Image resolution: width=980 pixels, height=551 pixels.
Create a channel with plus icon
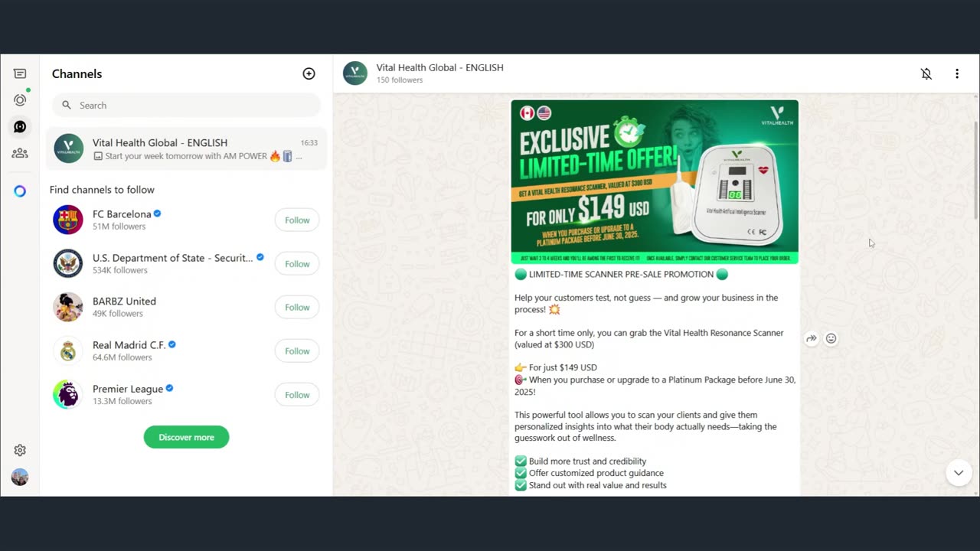tap(309, 74)
